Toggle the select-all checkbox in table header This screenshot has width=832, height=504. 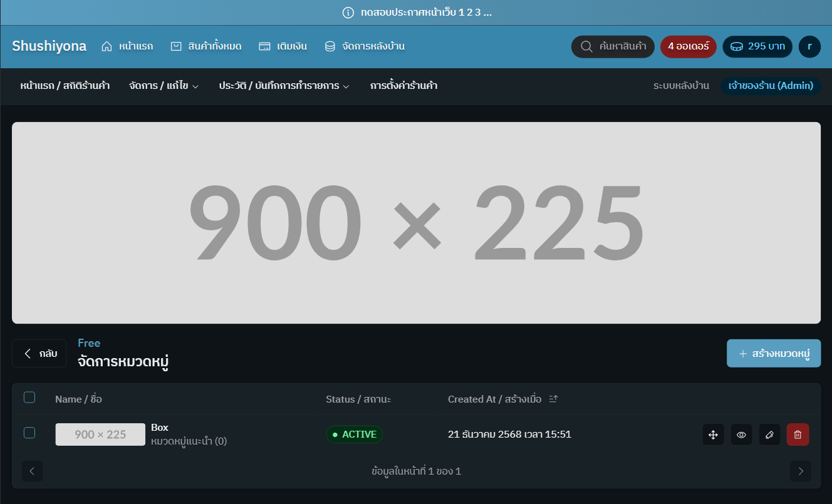tap(29, 398)
